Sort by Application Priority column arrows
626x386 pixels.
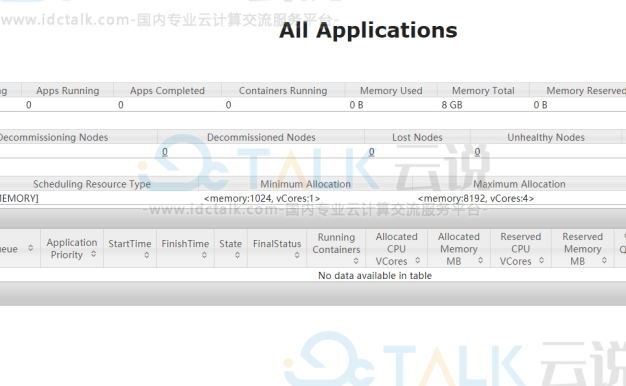click(x=93, y=254)
